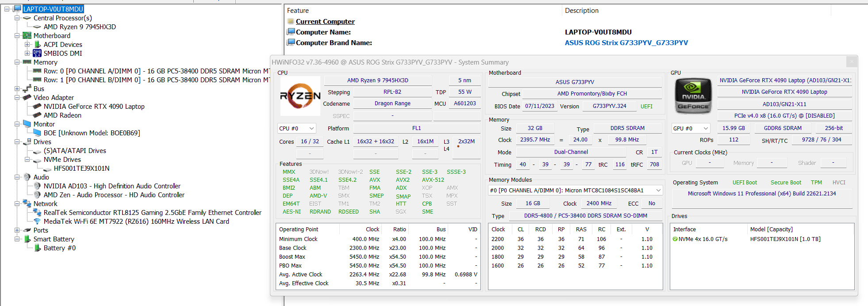Select AMD Ryzen 9 7945HX3D in tree
Screen dimensions: 868x306
[x=80, y=27]
